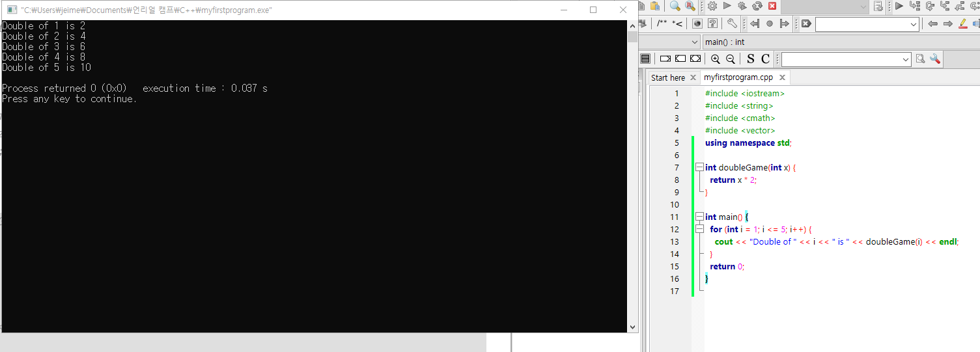Click 'Press any key to continue.' console text
The height and width of the screenshot is (352, 980).
pos(70,99)
